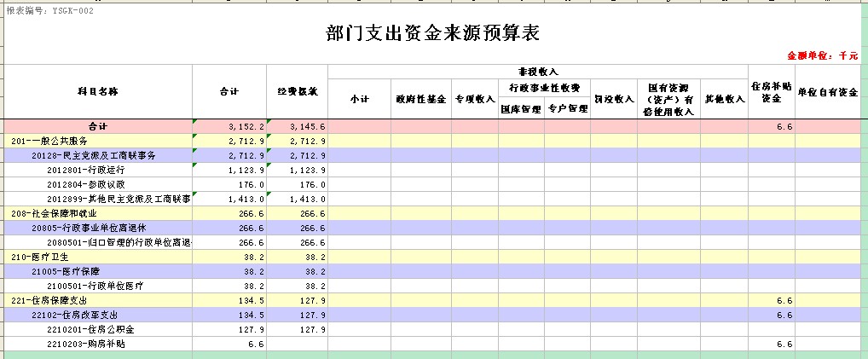Select the 经费拨款 column header

point(298,91)
